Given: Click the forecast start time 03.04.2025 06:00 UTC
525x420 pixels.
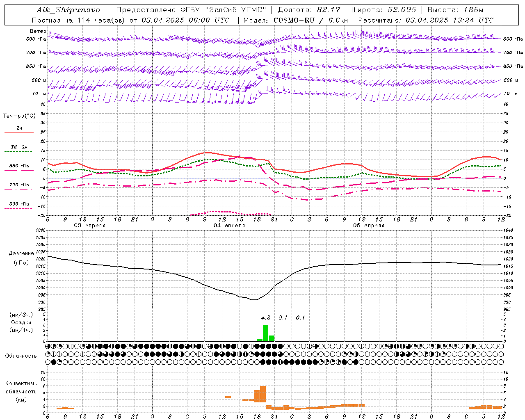Looking at the screenshot, I should (185, 20).
